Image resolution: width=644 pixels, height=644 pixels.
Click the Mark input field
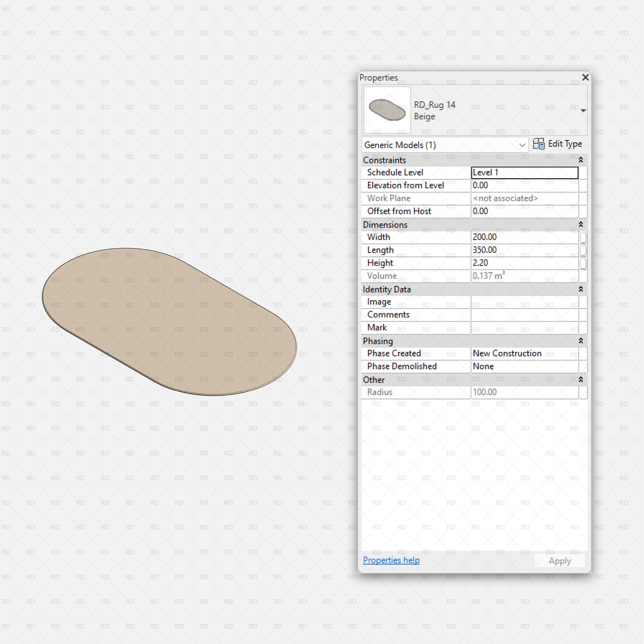(x=523, y=327)
